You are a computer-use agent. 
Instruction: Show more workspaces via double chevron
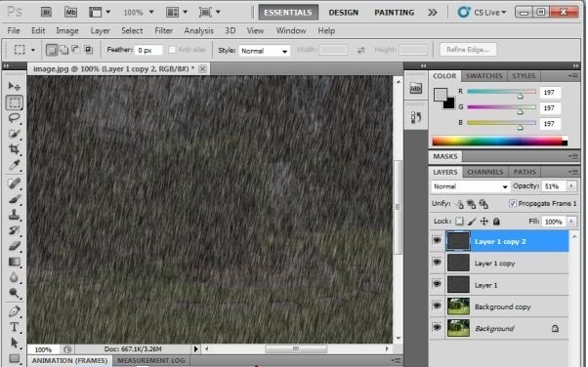click(x=433, y=13)
